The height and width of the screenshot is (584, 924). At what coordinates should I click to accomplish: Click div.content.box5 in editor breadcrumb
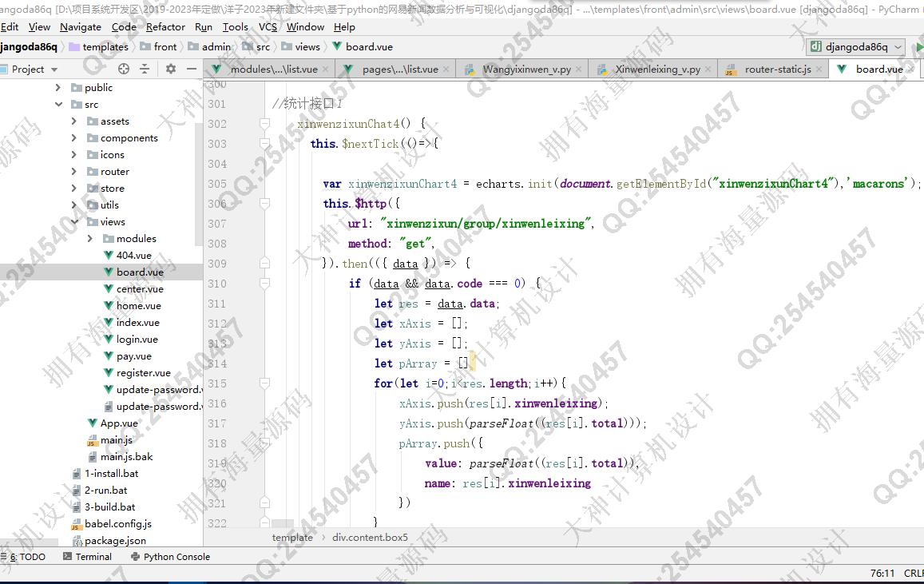(370, 538)
